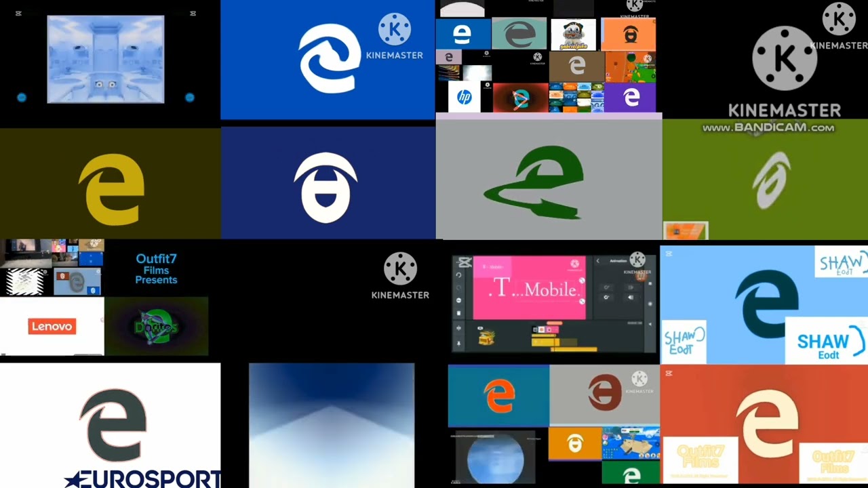
Task: Click the gray e on teal mini tile
Action: tap(519, 33)
